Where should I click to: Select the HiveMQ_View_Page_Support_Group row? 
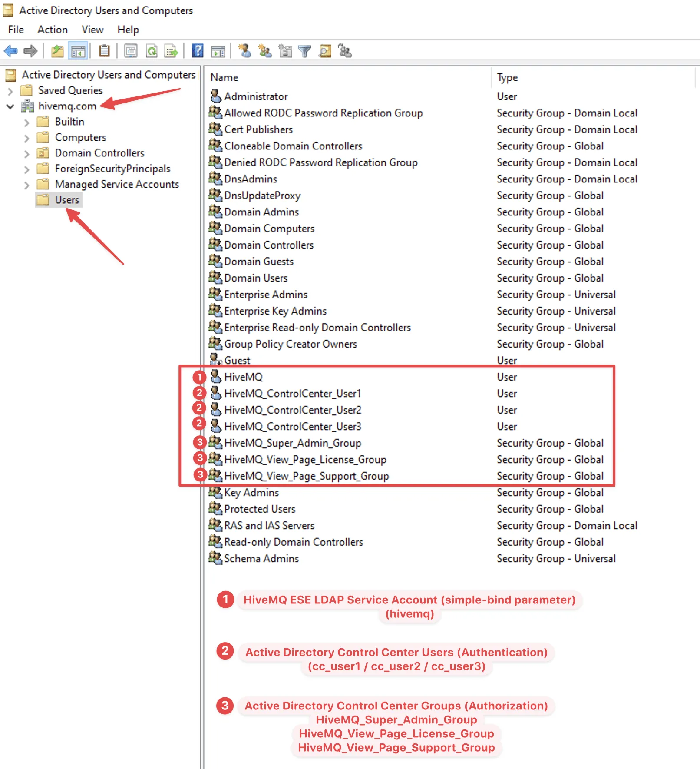[x=306, y=476]
